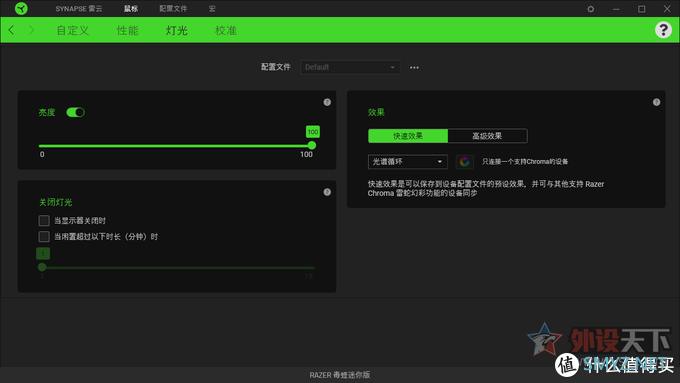680x383 pixels.
Task: Open the 性能 tab
Action: pyautogui.click(x=127, y=30)
